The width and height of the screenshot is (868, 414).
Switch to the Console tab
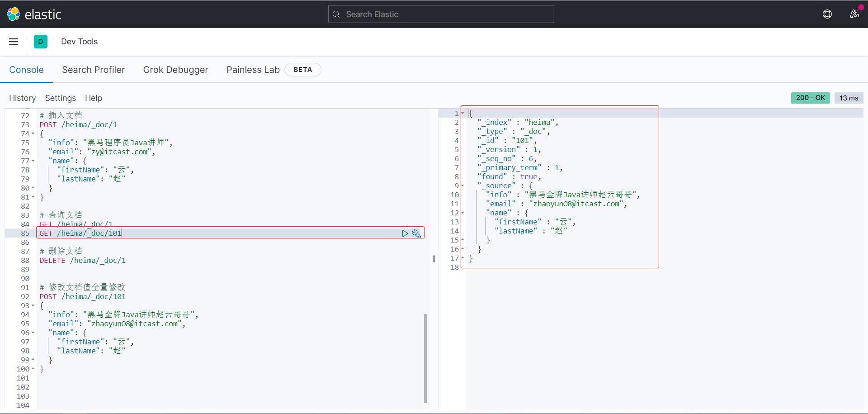tap(26, 70)
